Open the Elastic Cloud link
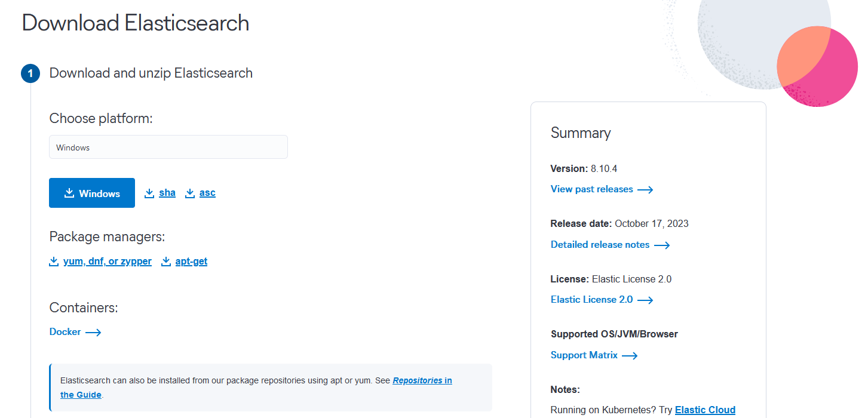The width and height of the screenshot is (868, 418). tap(705, 410)
